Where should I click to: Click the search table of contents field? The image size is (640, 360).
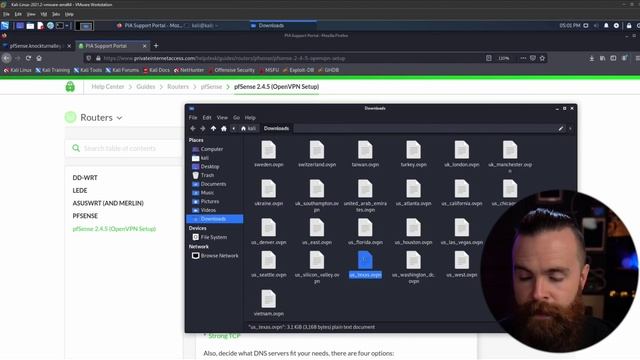tap(124, 148)
